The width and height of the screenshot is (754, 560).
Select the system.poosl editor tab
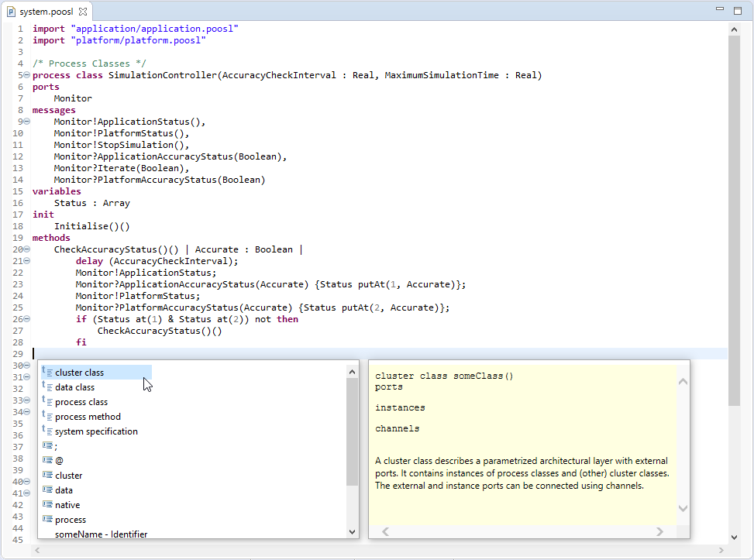tap(46, 12)
